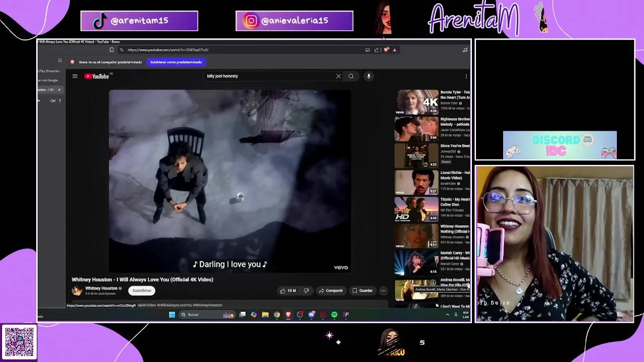Click the Task View icon in taskbar
This screenshot has width=644, height=362.
[243, 315]
